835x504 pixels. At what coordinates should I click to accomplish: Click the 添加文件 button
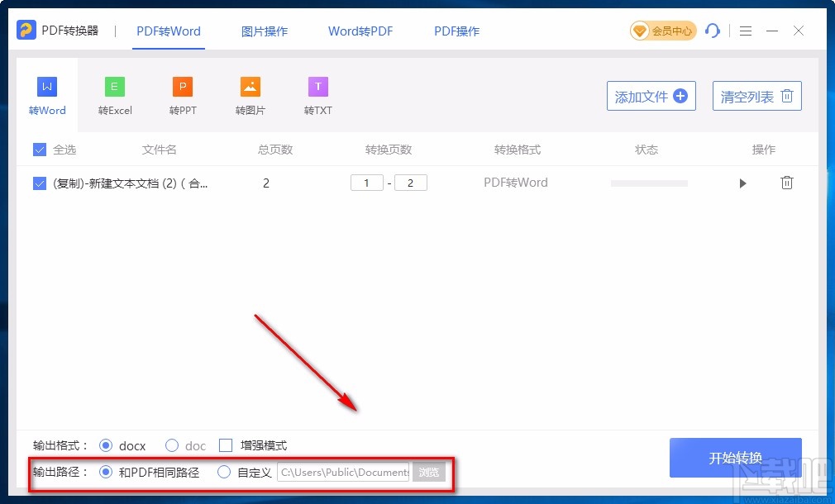651,96
